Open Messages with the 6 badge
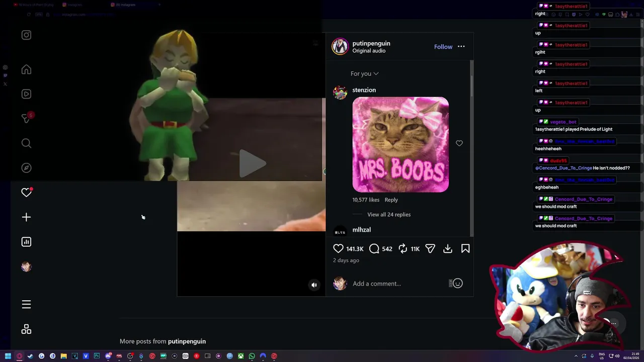The height and width of the screenshot is (362, 644). tap(26, 118)
